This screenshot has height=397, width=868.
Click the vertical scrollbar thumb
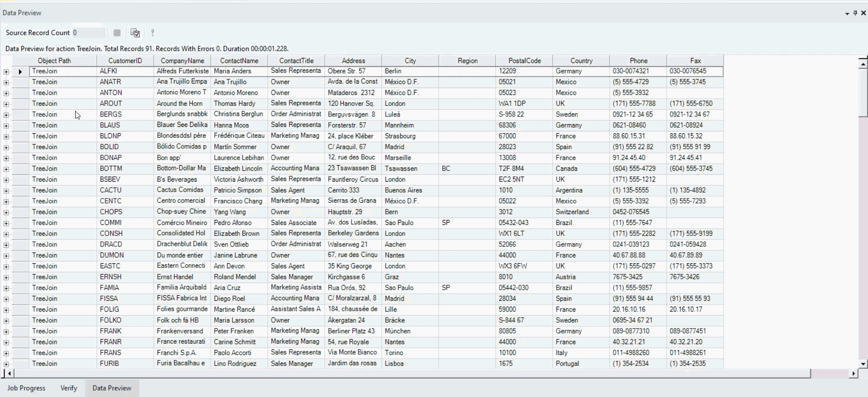click(x=863, y=93)
